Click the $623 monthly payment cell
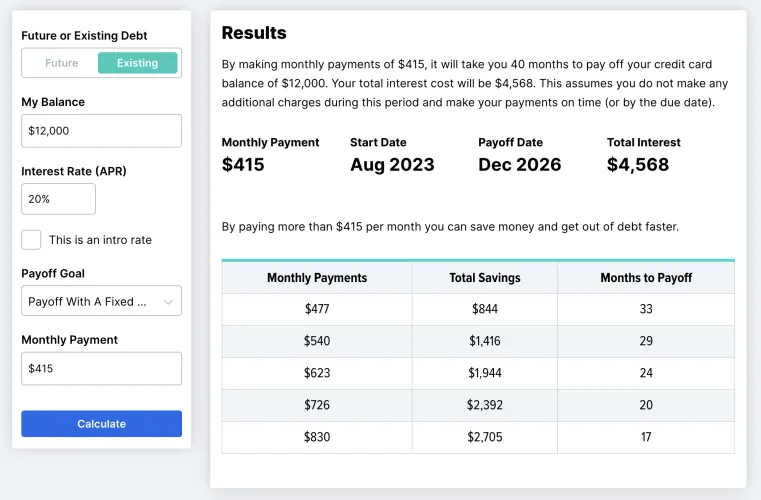This screenshot has height=500, width=761. tap(317, 373)
